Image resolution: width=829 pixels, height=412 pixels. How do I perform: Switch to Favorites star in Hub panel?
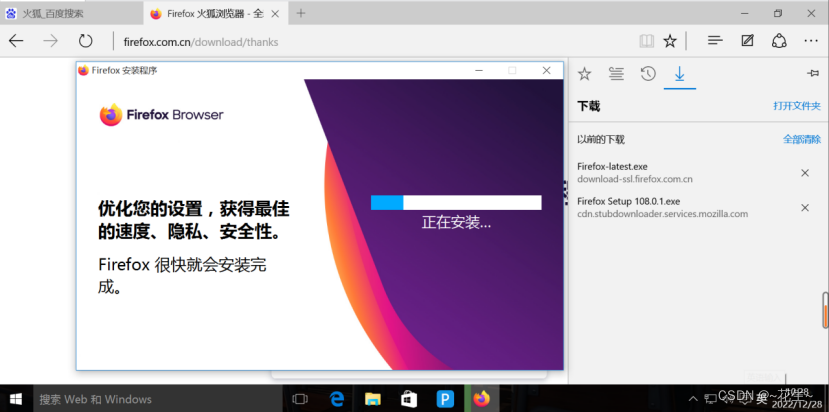584,74
